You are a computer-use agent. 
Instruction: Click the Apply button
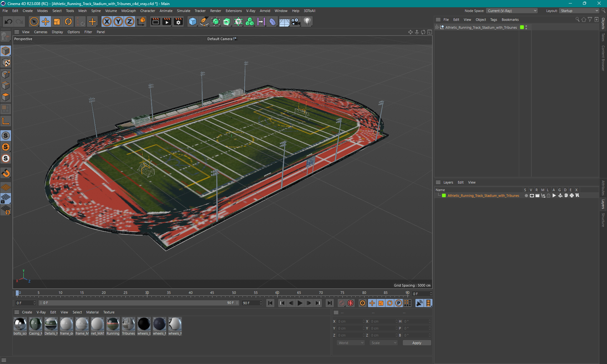(417, 343)
